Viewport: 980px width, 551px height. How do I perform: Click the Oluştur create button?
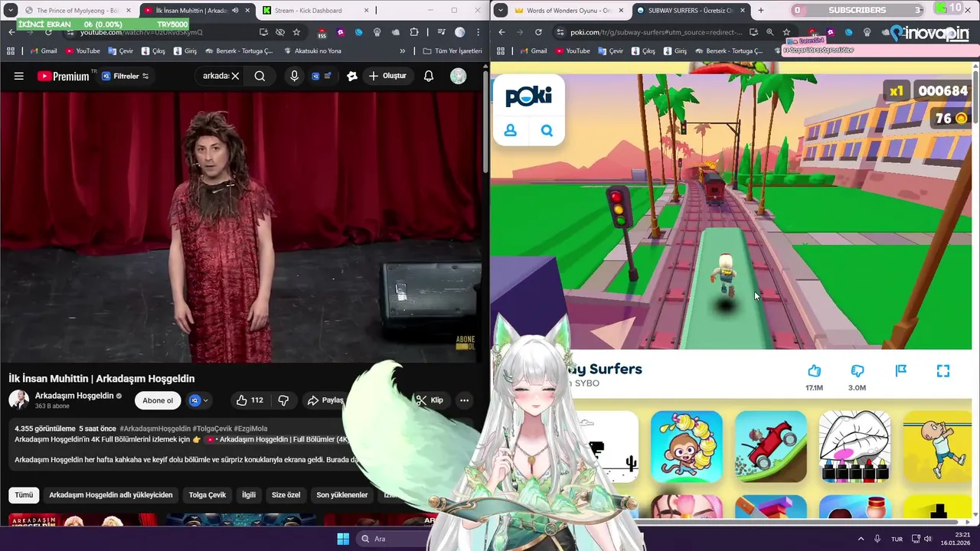387,76
